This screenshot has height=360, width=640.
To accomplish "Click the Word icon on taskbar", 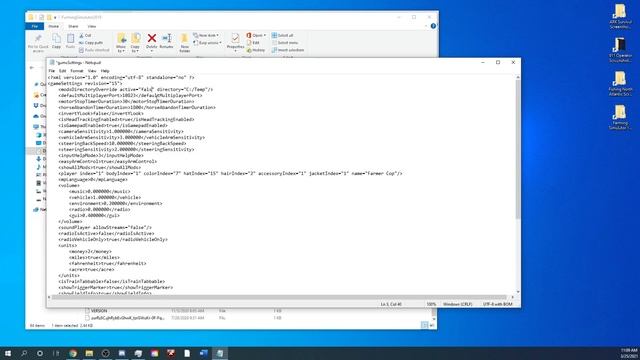I will click(x=204, y=353).
